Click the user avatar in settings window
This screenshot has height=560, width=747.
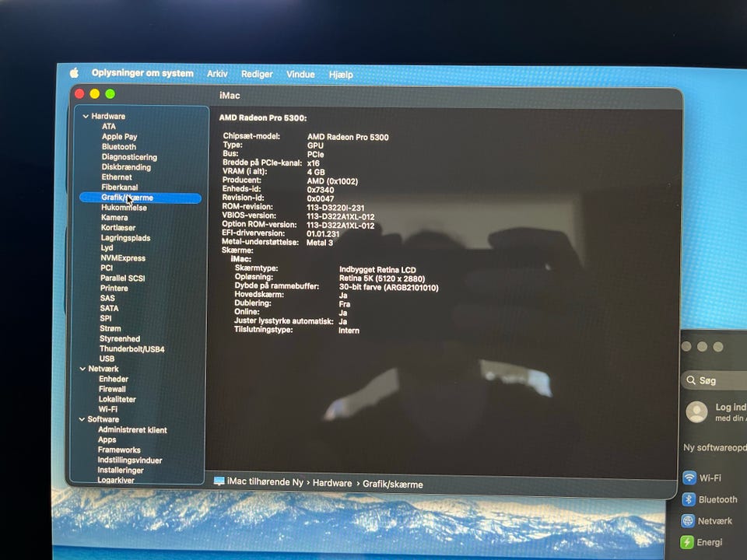tap(697, 412)
